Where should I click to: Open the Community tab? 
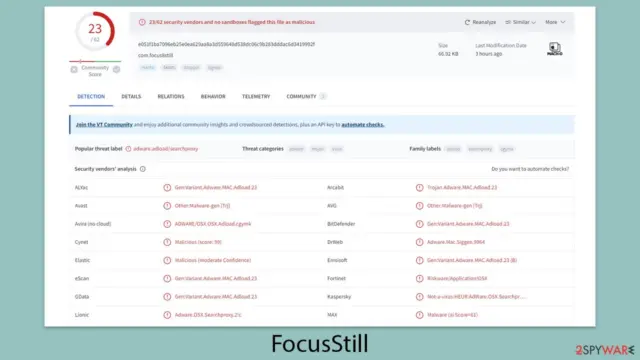pyautogui.click(x=301, y=97)
